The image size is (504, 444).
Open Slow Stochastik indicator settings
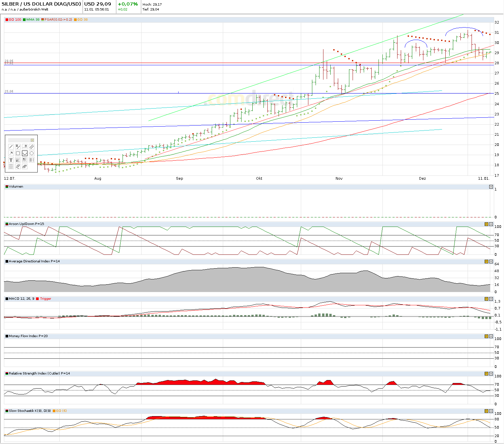[486, 411]
